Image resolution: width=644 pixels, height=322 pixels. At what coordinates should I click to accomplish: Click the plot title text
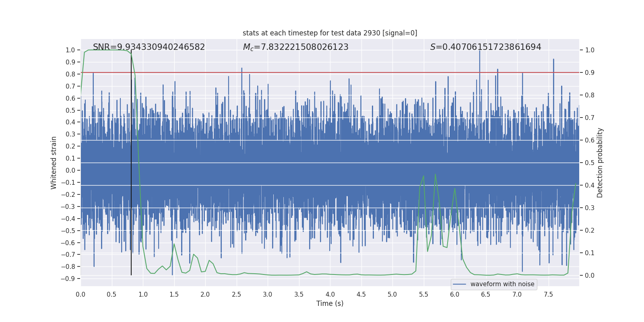click(x=330, y=33)
